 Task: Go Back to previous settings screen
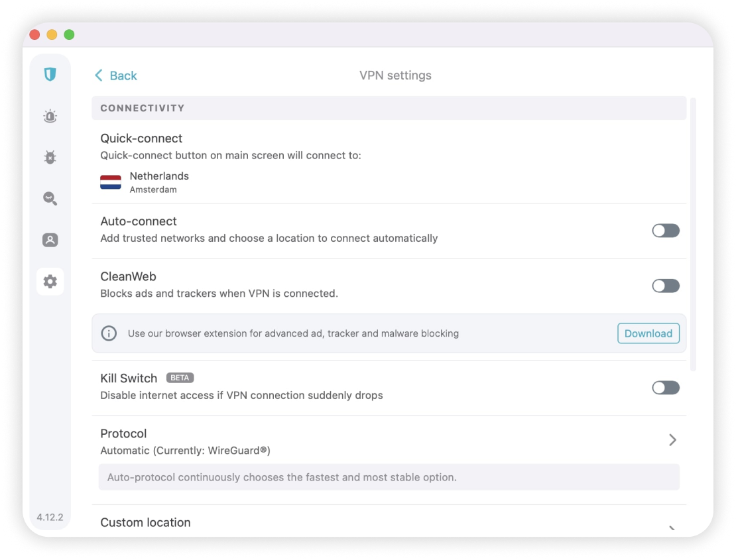point(116,76)
